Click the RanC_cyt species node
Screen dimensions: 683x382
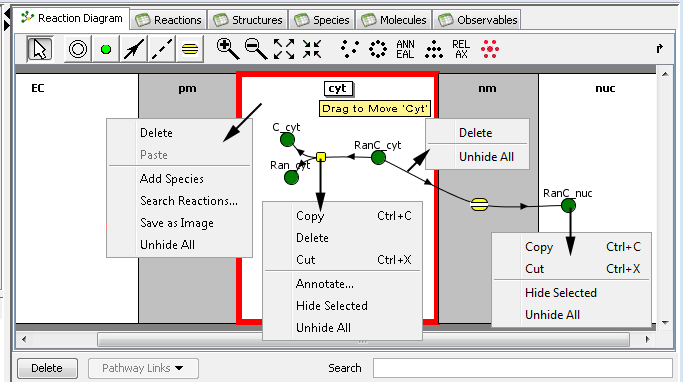[378, 157]
